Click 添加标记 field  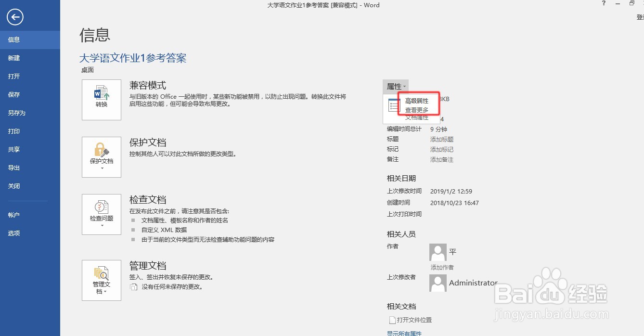tap(442, 149)
